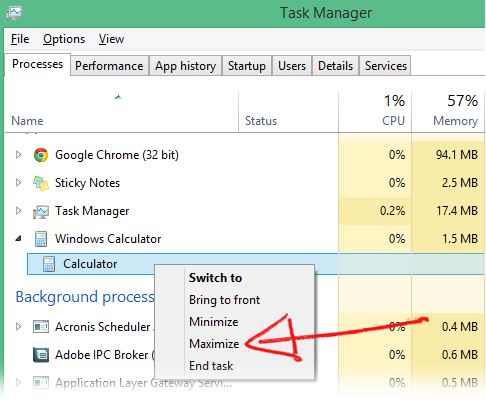Click the Sticky Notes app icon

(41, 183)
